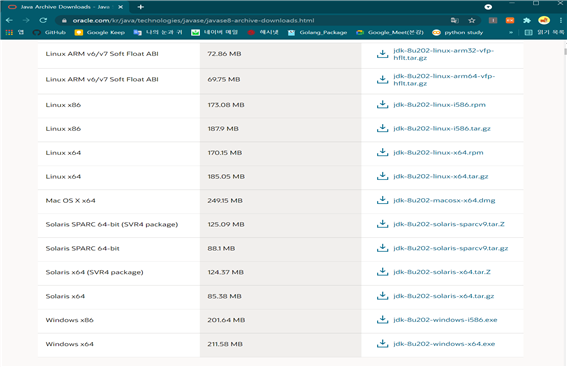Click the download icon beside jdk-8u202-linux-i586.rpm

click(382, 105)
